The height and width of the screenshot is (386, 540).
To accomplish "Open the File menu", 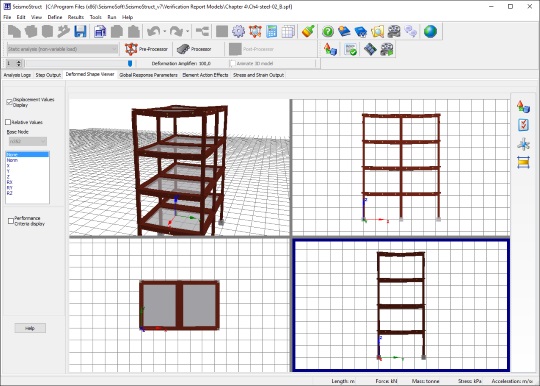I will (7, 17).
